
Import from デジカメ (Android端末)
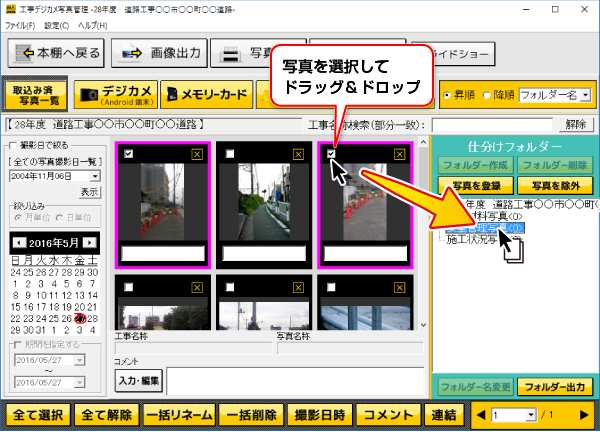click(116, 95)
